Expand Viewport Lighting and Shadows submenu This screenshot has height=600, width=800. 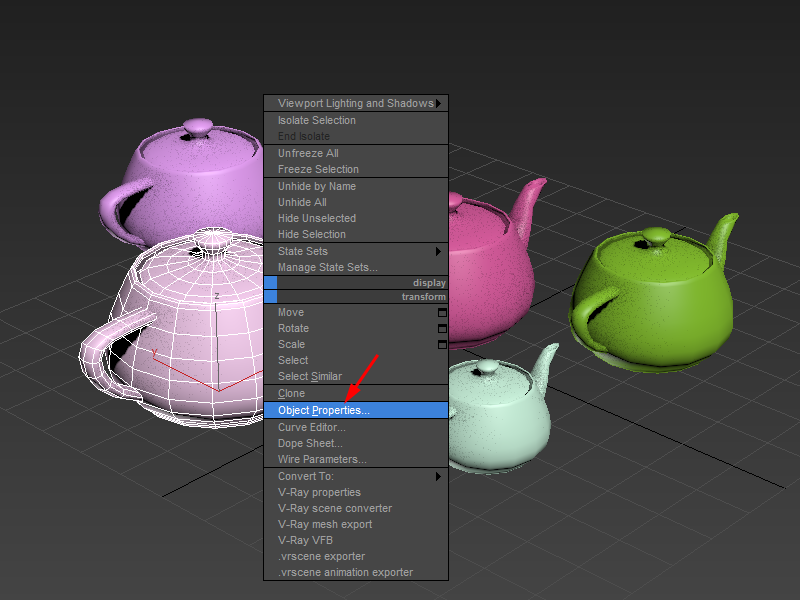356,103
